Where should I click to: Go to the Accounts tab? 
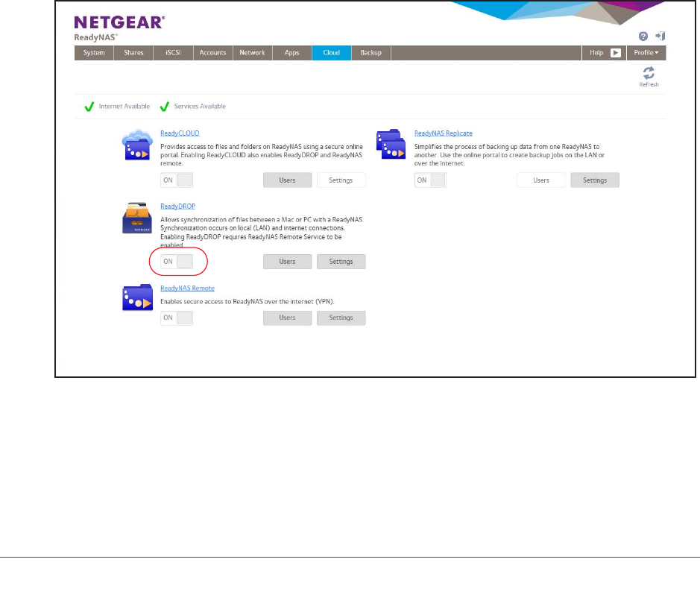tap(213, 53)
